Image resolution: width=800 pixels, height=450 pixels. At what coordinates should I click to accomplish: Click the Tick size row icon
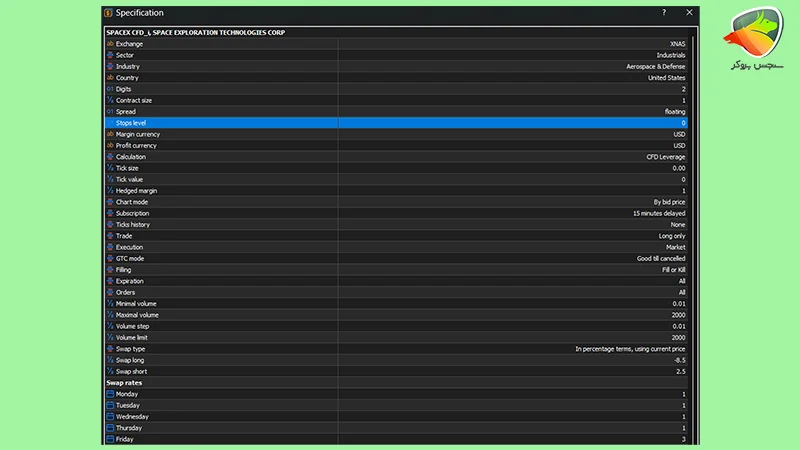(x=110, y=168)
